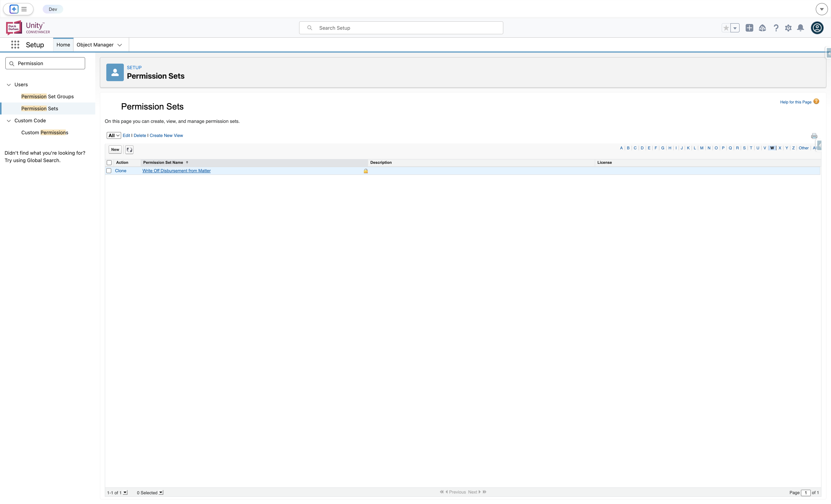The width and height of the screenshot is (831, 504).
Task: Click the lock icon on Write Off Disbursement row
Action: [x=366, y=171]
